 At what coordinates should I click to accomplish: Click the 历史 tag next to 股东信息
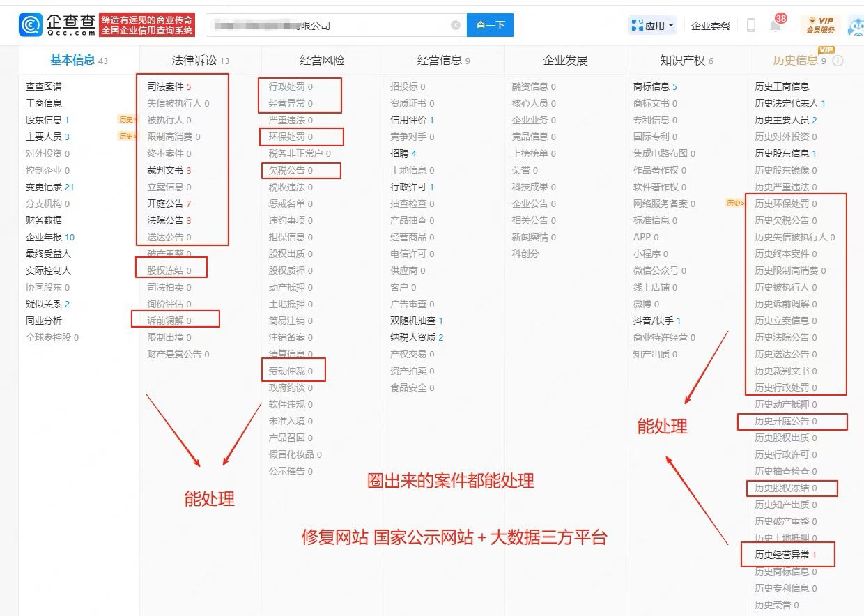[128, 120]
